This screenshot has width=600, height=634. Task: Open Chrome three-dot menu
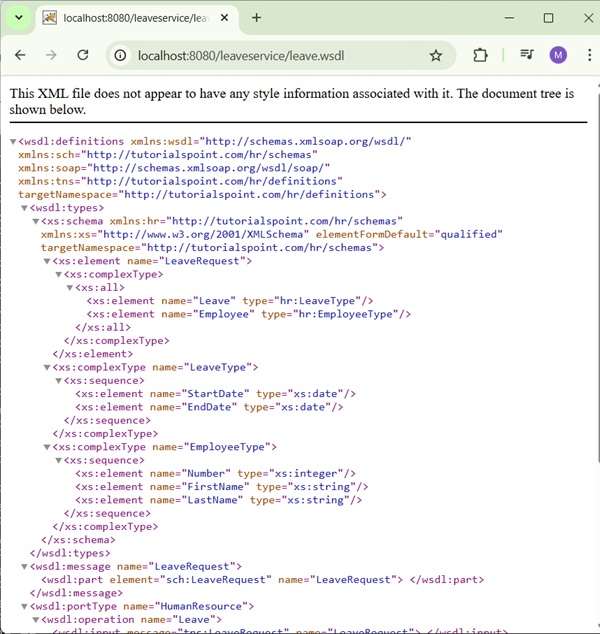(589, 55)
